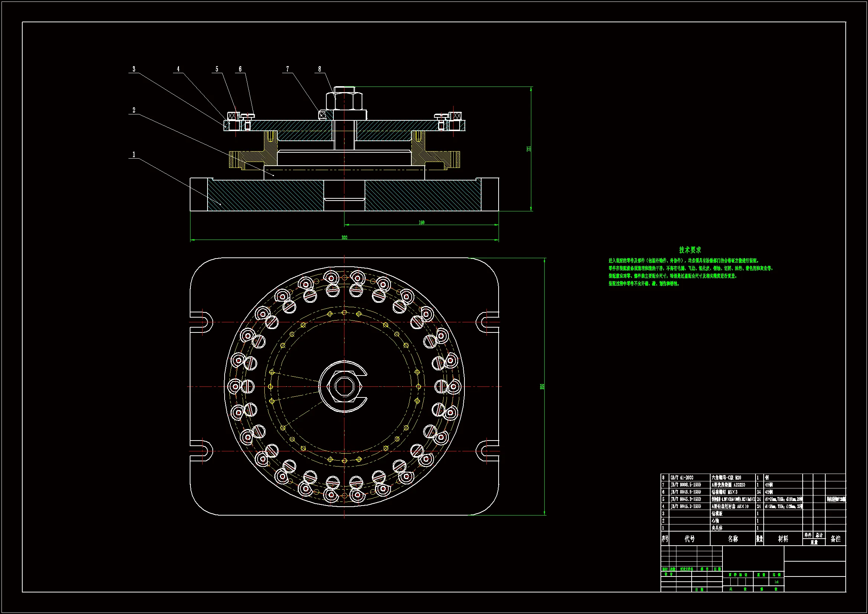Click the green 技术要求 heading
Image resolution: width=868 pixels, height=614 pixels.
point(689,250)
